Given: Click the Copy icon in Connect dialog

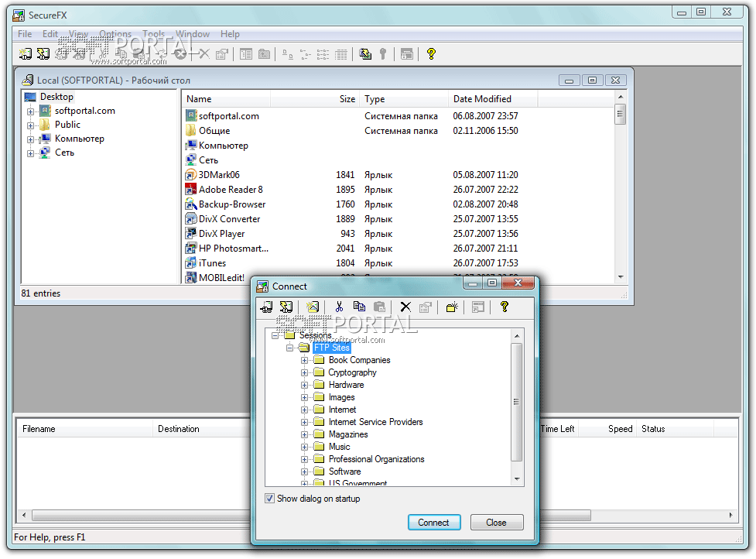Looking at the screenshot, I should tap(359, 307).
